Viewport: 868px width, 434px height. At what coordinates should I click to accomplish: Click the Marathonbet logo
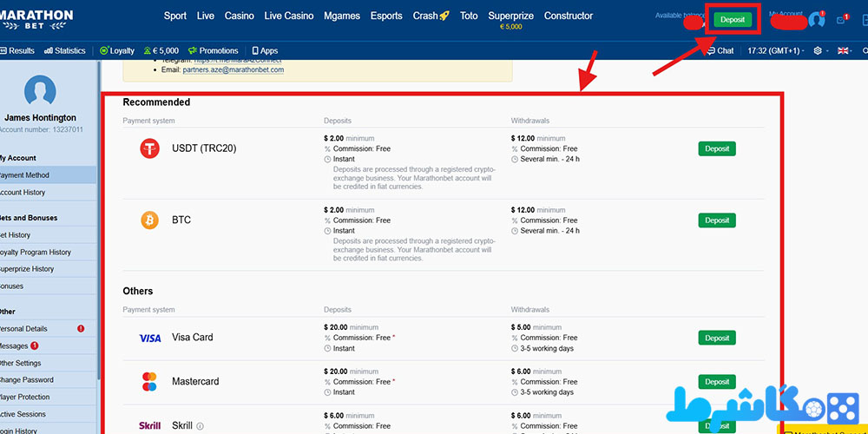(36, 19)
